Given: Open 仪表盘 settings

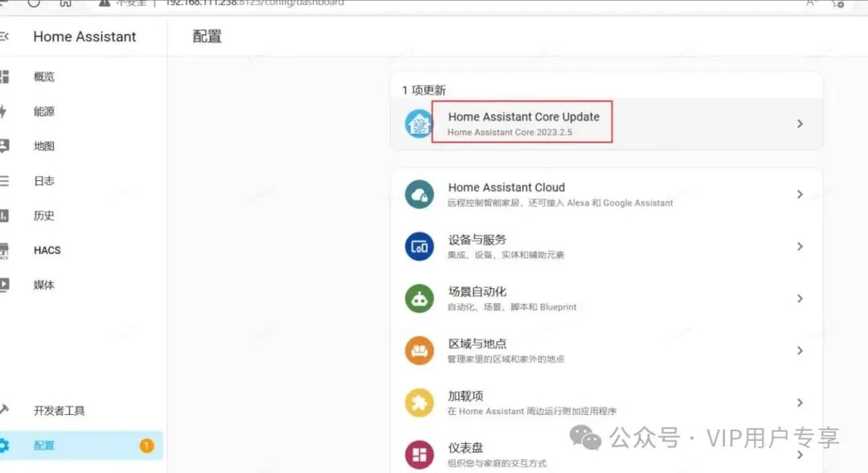Looking at the screenshot, I should click(606, 453).
